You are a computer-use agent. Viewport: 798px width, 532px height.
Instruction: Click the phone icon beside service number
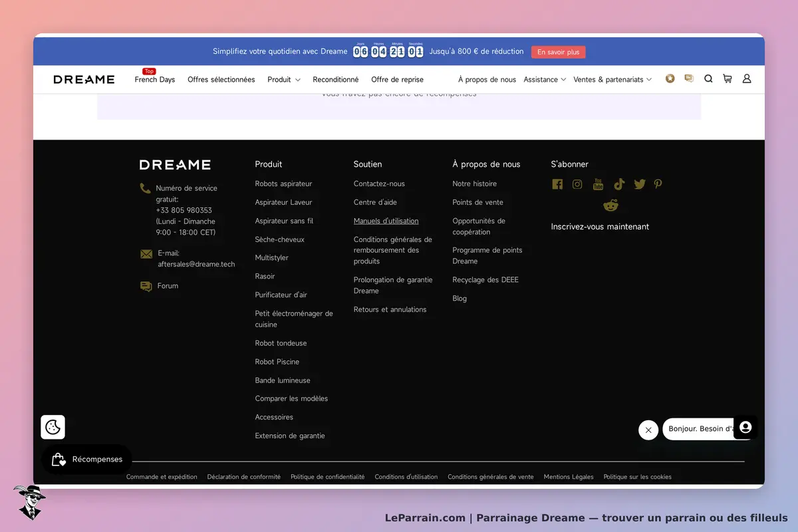tap(146, 188)
